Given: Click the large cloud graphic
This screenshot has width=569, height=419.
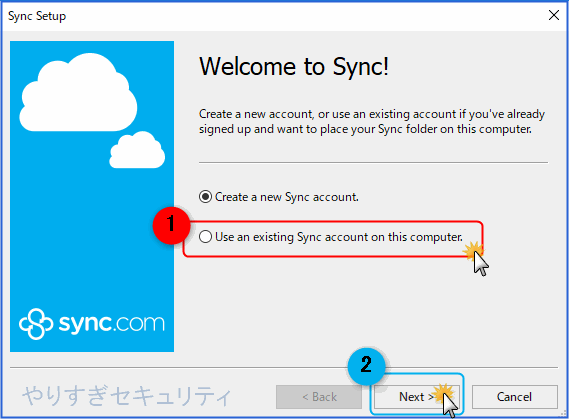Looking at the screenshot, I should click(x=78, y=92).
